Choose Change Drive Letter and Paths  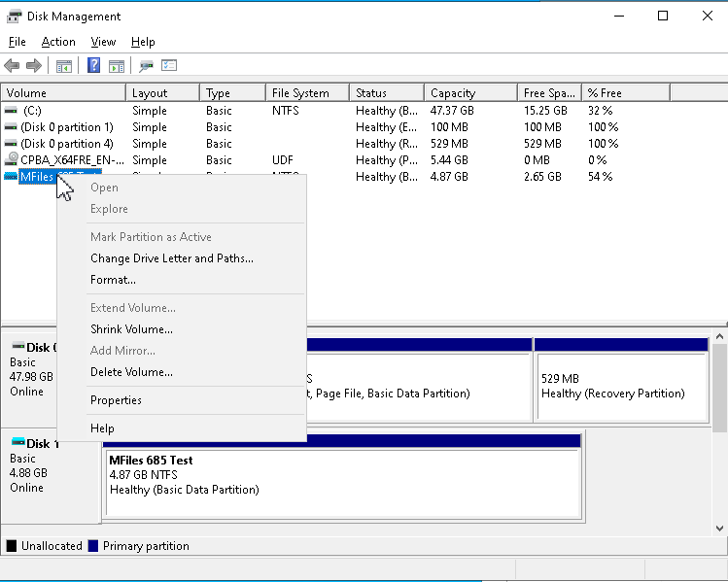(172, 258)
